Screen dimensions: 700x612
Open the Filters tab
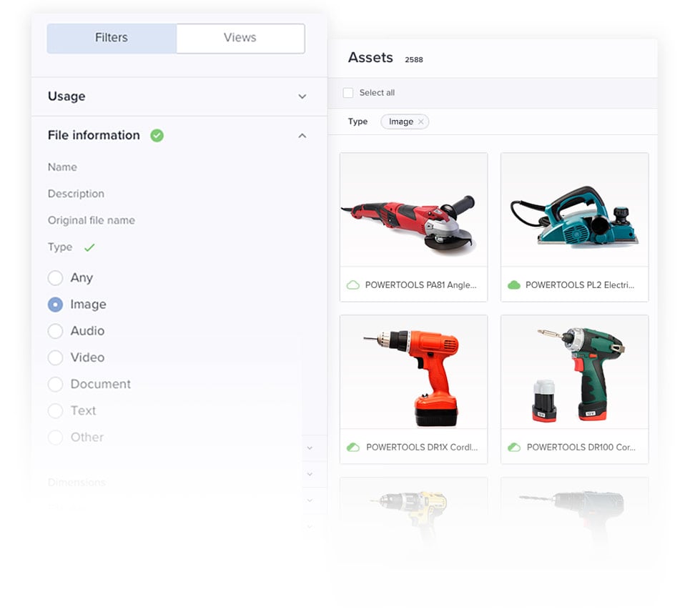pos(112,38)
